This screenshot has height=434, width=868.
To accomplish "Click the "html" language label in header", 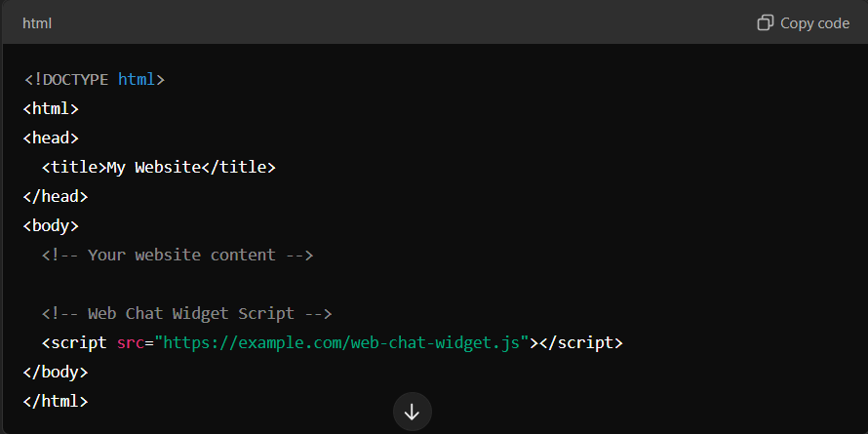I will 37,22.
